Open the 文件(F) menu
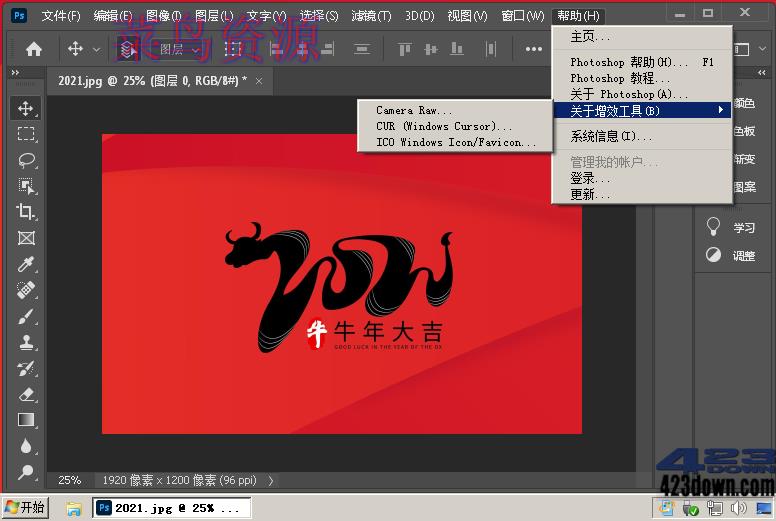The image size is (776, 521). [61, 16]
